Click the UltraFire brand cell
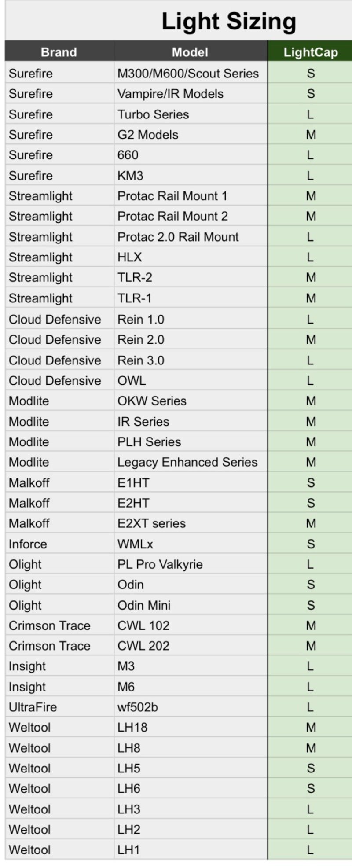Screen dimensions: 352x868 click(x=33, y=707)
